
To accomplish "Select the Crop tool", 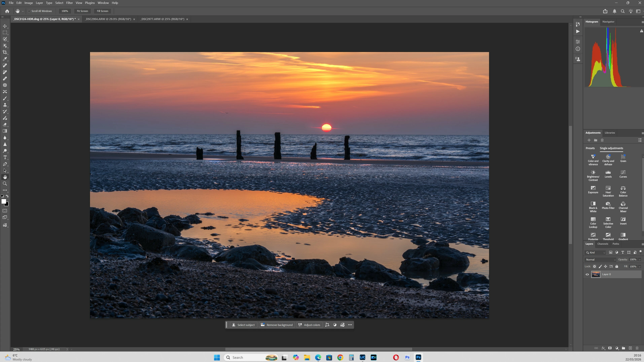I will click(x=5, y=52).
